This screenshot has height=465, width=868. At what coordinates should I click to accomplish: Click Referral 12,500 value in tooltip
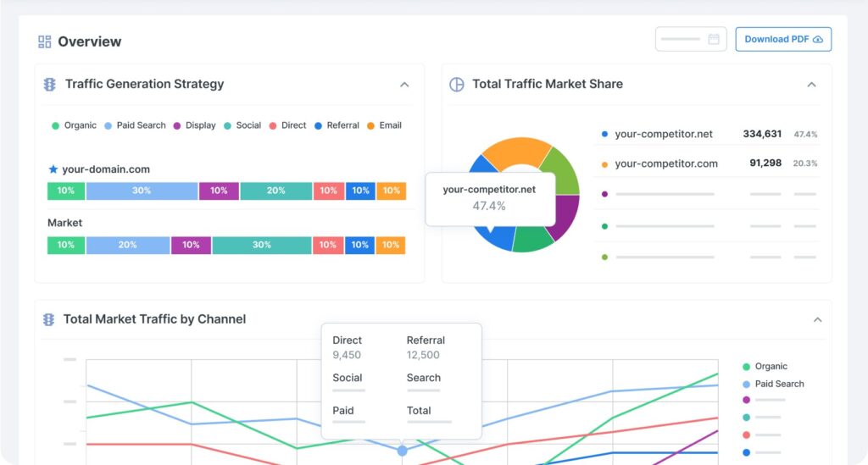(423, 355)
